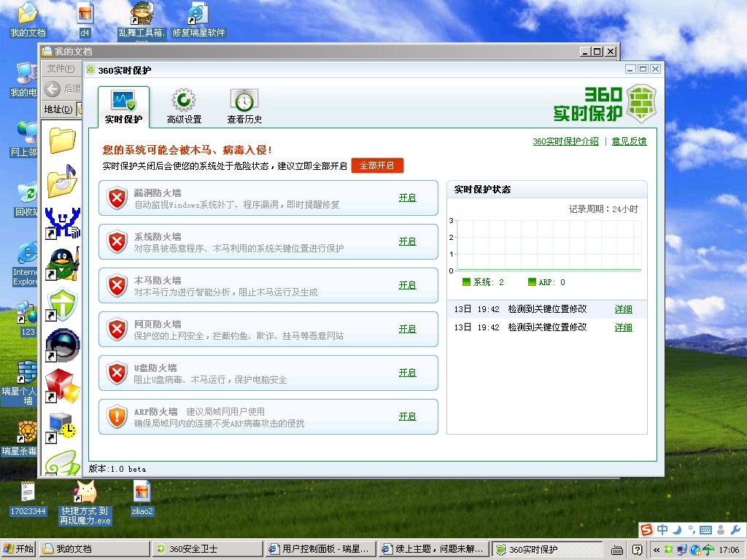
Task: Open 详细 for the second 检测到关键位置修改 entry
Action: tap(623, 327)
